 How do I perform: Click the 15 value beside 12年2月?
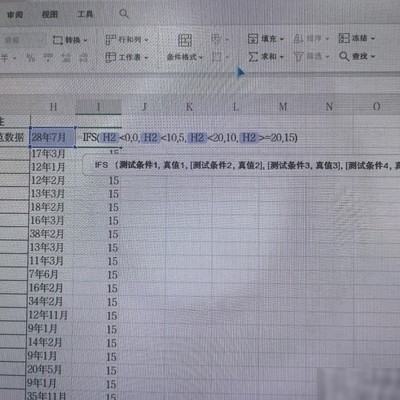[x=114, y=181]
